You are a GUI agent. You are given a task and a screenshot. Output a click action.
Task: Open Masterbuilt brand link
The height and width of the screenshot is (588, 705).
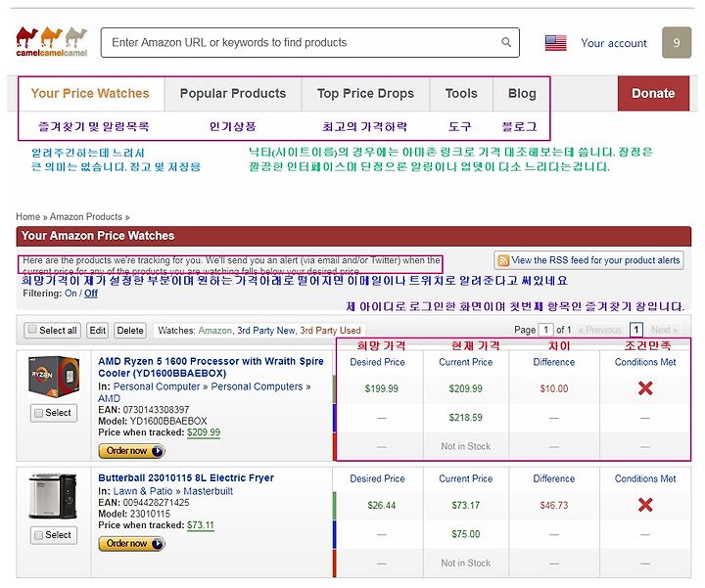point(209,491)
